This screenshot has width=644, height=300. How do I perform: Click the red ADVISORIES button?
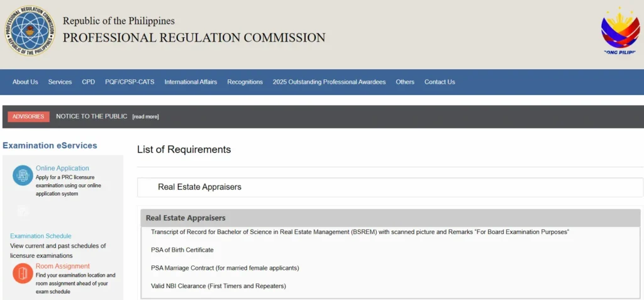(x=28, y=116)
